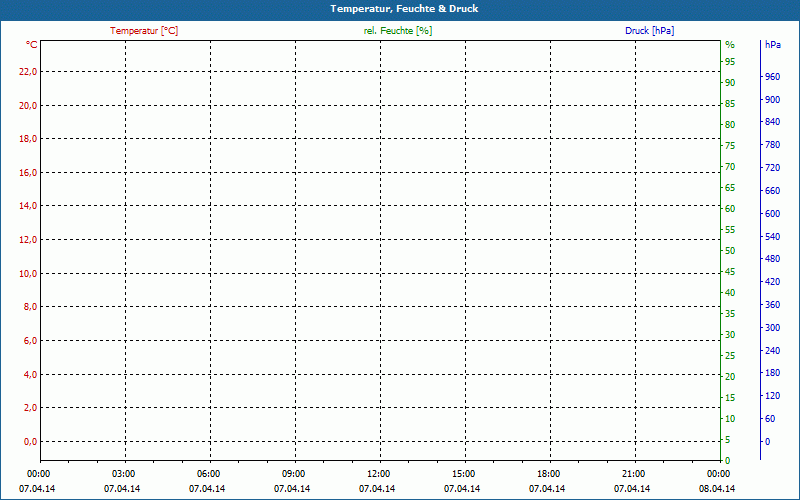Click time axis label '06:00'
Image resolution: width=800 pixels, height=500 pixels.
[x=209, y=474]
